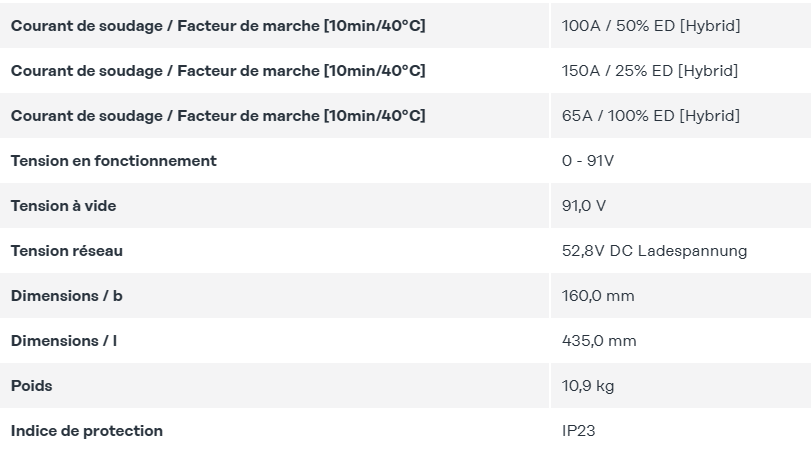
Task: Select the Tension réseau label
Action: pyautogui.click(x=67, y=251)
